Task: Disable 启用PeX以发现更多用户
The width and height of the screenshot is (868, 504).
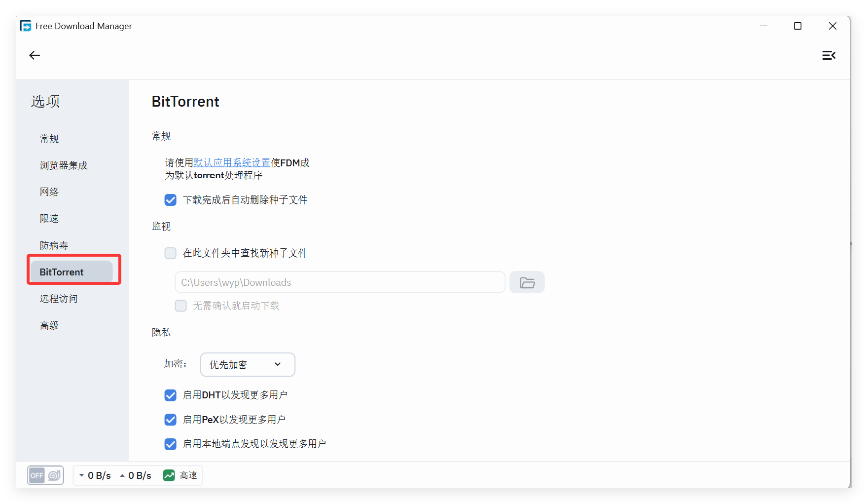Action: point(171,420)
